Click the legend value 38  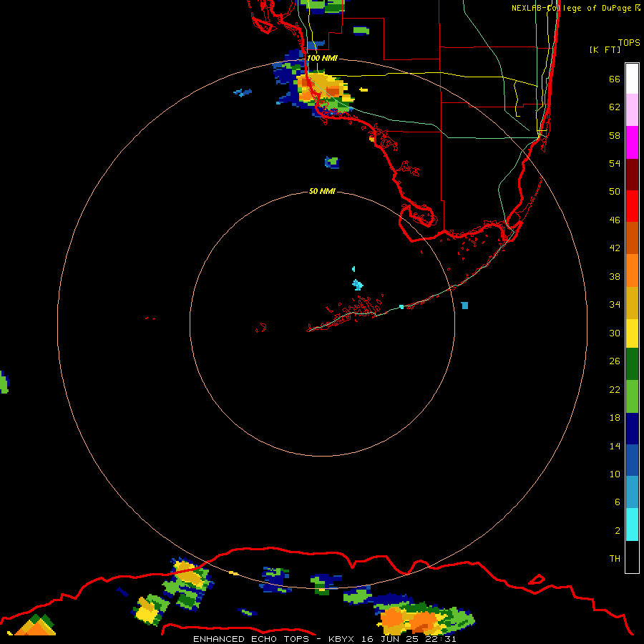615,277
